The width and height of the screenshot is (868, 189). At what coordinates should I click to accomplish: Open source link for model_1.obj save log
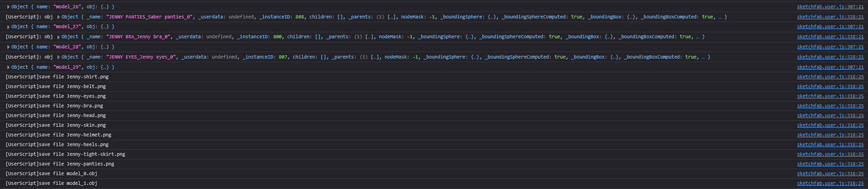click(830, 183)
